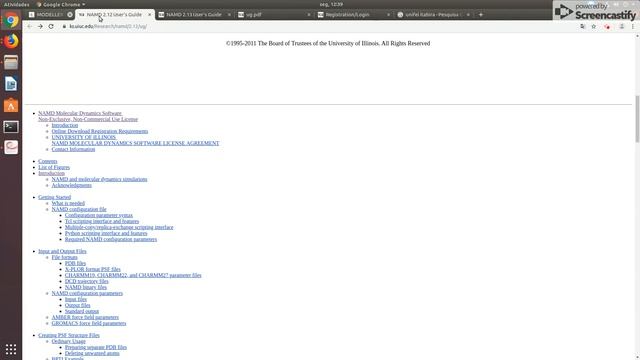Screen dimensions: 640x360
Task: Go forward with the browser forward arrow
Action: click(40, 26)
